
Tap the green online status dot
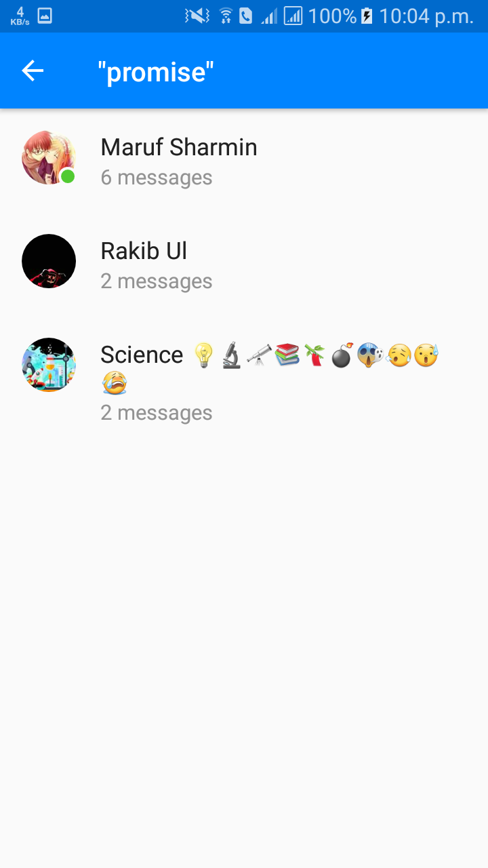[x=68, y=176]
